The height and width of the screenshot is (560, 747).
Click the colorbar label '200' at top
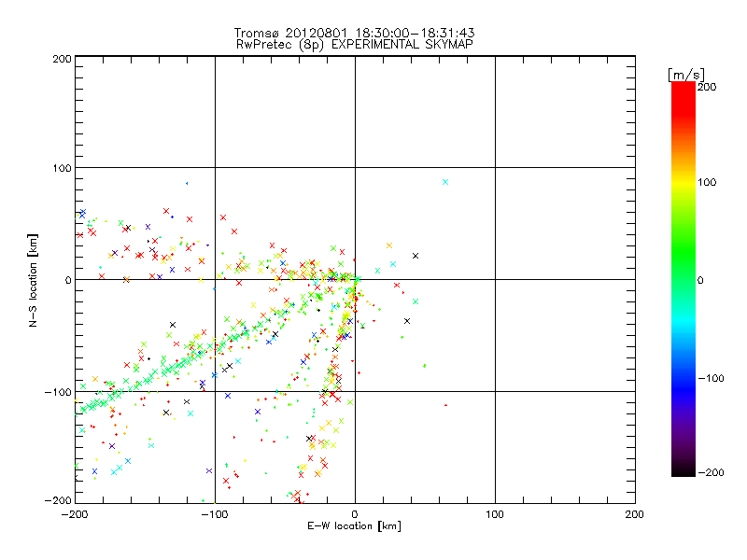coord(707,87)
